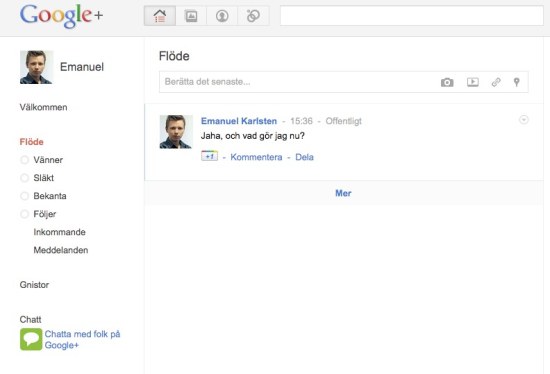Click the post author's avatar
Screen dimensions: 550x374
coord(176,132)
